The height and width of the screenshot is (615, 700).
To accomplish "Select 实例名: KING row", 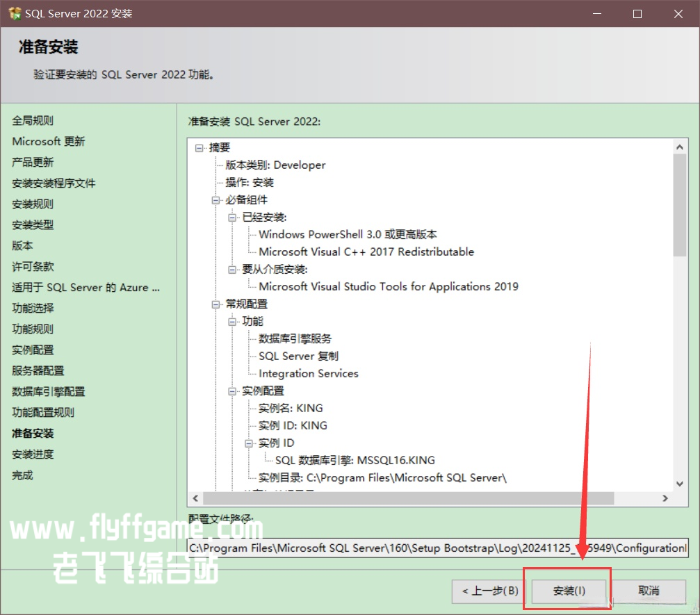I will 291,409.
